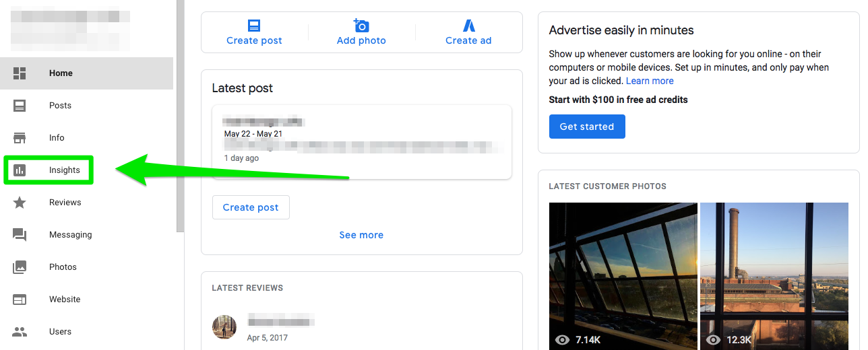Click the sidebar vertical scrollbar

pos(180,116)
